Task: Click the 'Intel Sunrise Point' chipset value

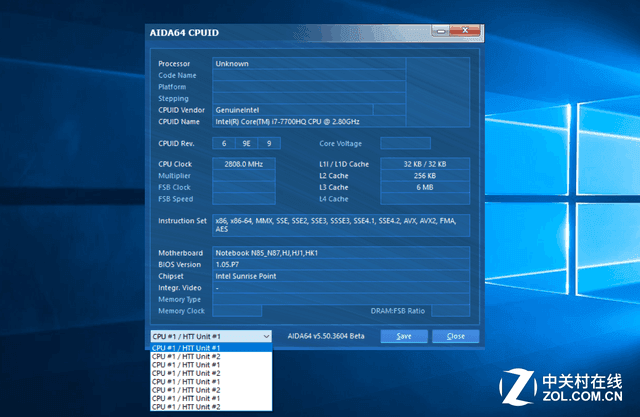Action: point(246,276)
